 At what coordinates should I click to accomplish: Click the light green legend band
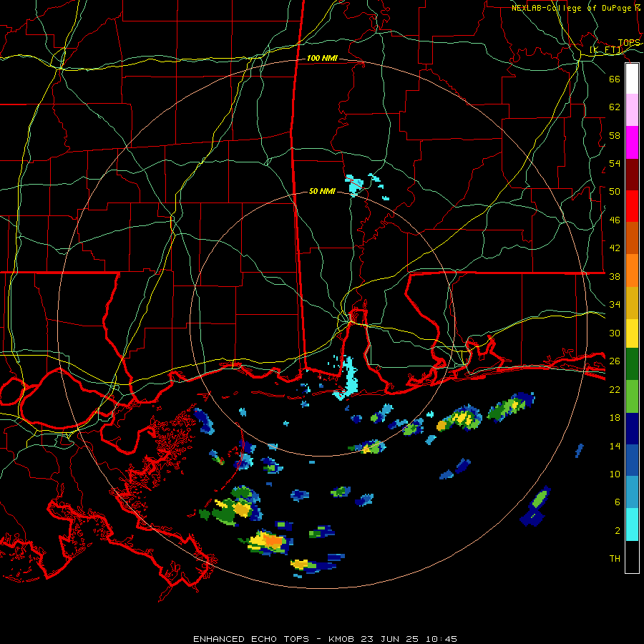[632, 396]
